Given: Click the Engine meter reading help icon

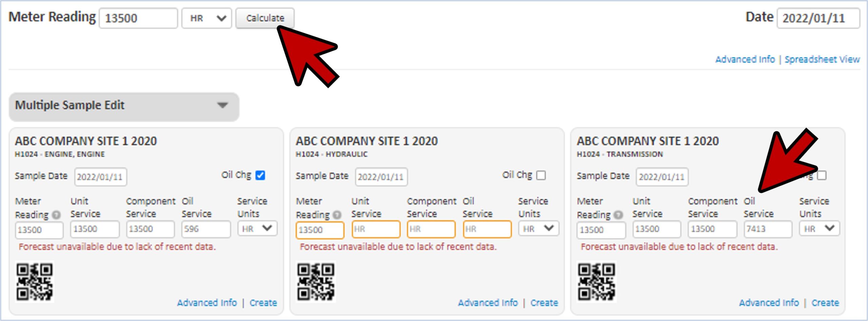Looking at the screenshot, I should 56,215.
